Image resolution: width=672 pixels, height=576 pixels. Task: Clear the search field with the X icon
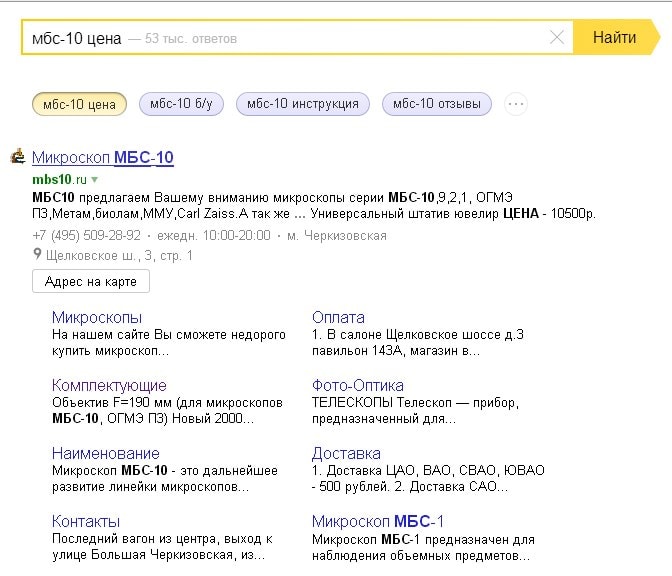(557, 38)
